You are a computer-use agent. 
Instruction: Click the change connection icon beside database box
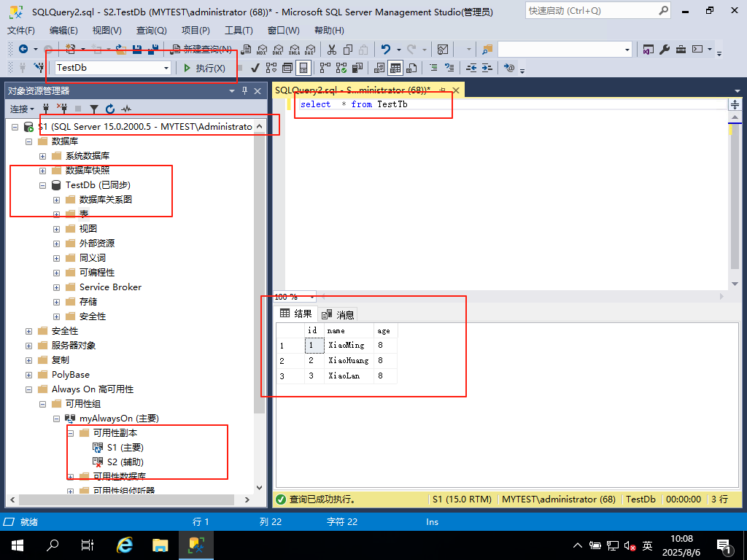point(39,68)
